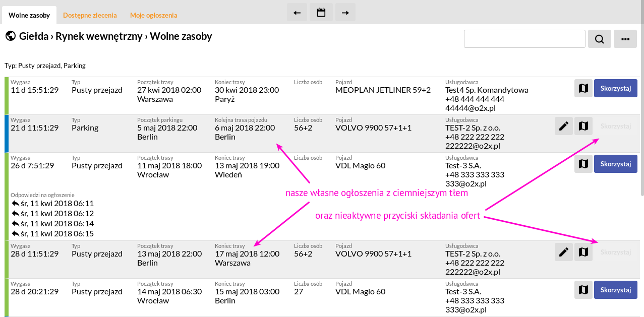Show map for Berlin–Warszawa route
The image size is (644, 317).
pos(583,252)
